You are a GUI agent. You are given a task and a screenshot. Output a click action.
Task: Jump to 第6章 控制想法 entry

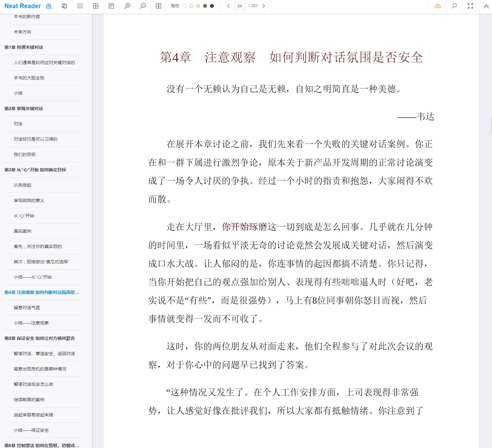coord(42,445)
